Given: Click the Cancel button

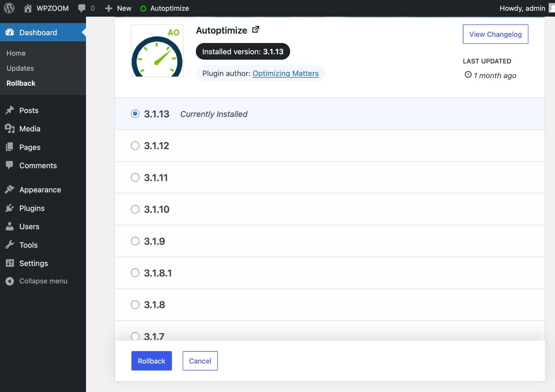Looking at the screenshot, I should point(200,361).
